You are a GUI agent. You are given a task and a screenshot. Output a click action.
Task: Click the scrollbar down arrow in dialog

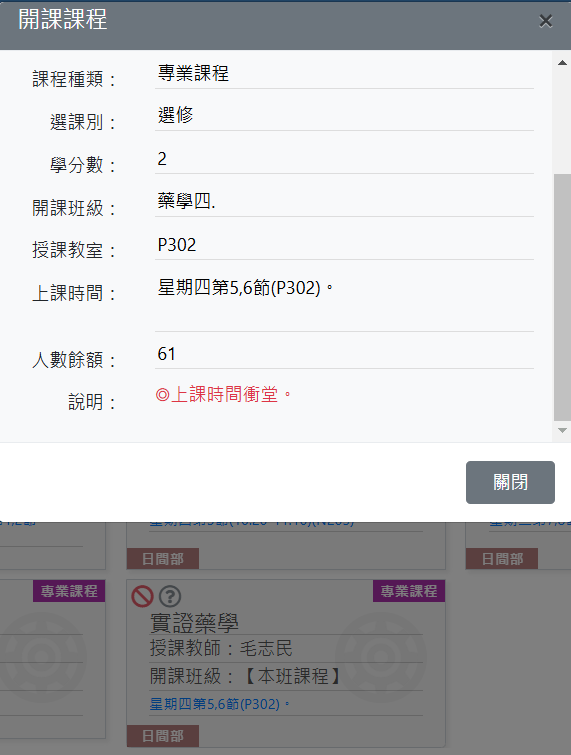[562, 430]
